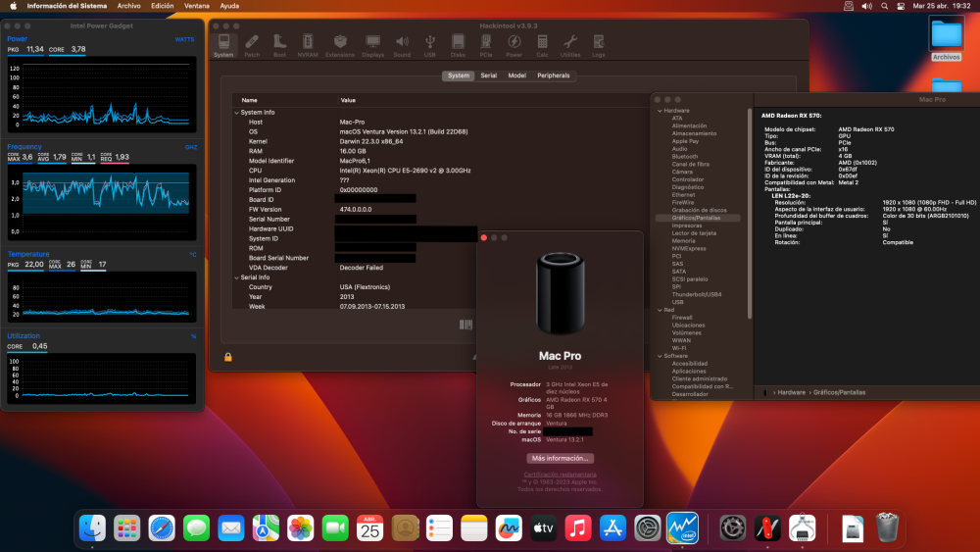Open the Patch tool in Hackintool
This screenshot has height=552, width=980.
(x=252, y=46)
